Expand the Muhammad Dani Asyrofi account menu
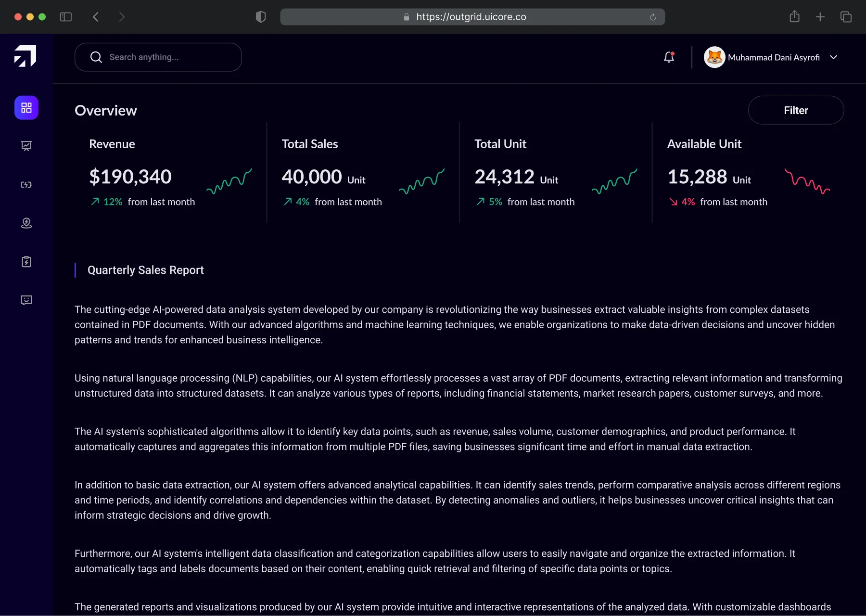Image resolution: width=866 pixels, height=616 pixels. click(833, 57)
